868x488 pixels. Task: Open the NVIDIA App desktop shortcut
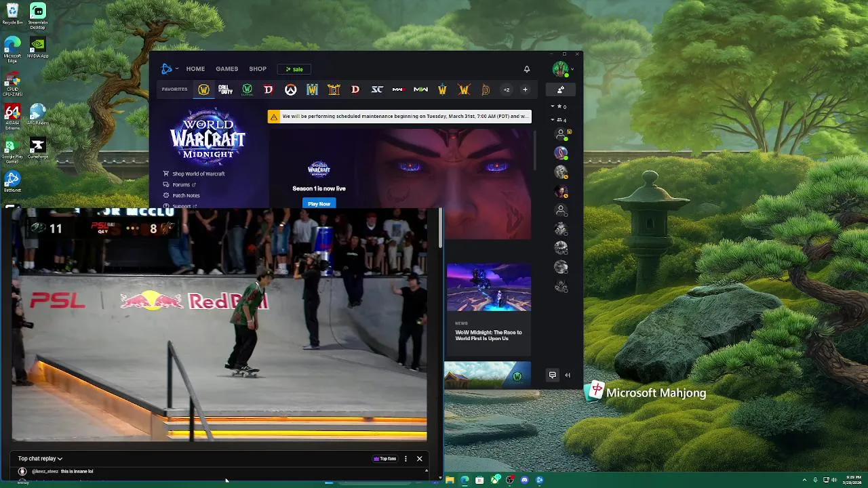[38, 48]
